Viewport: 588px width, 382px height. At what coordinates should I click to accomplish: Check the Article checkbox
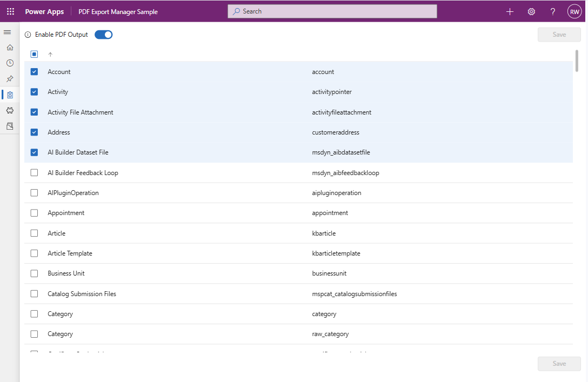[34, 233]
